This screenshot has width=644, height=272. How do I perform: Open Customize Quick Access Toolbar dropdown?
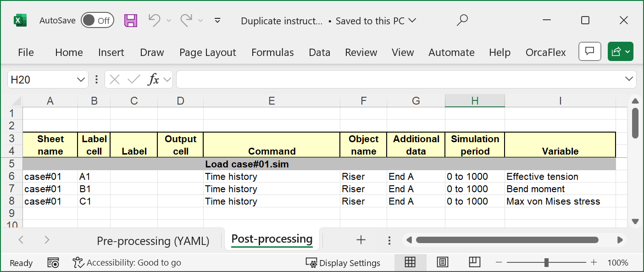[x=218, y=21]
